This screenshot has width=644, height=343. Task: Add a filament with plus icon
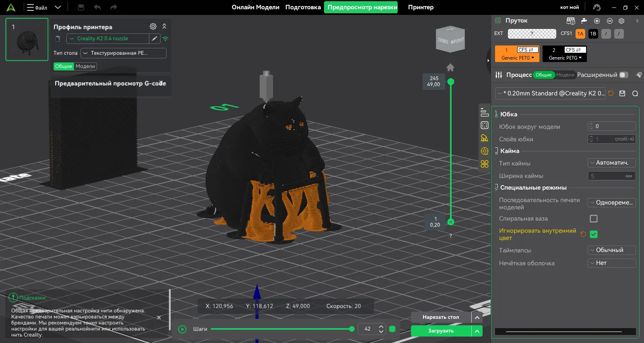pyautogui.click(x=597, y=21)
